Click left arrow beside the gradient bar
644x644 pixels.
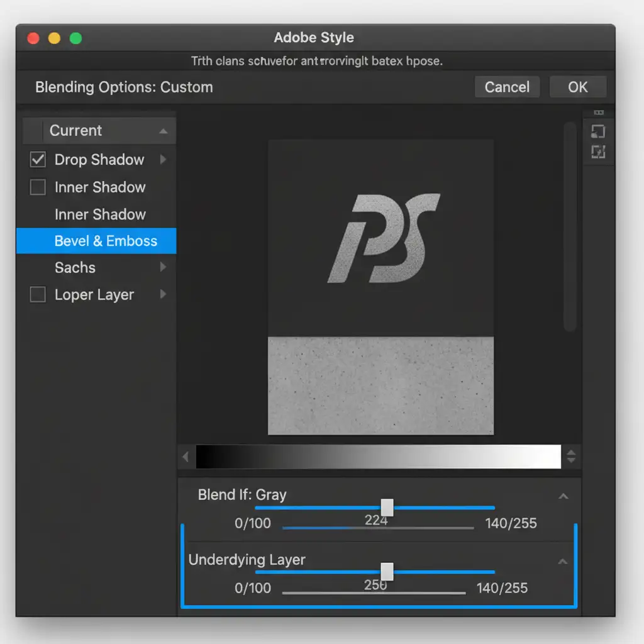pyautogui.click(x=186, y=457)
